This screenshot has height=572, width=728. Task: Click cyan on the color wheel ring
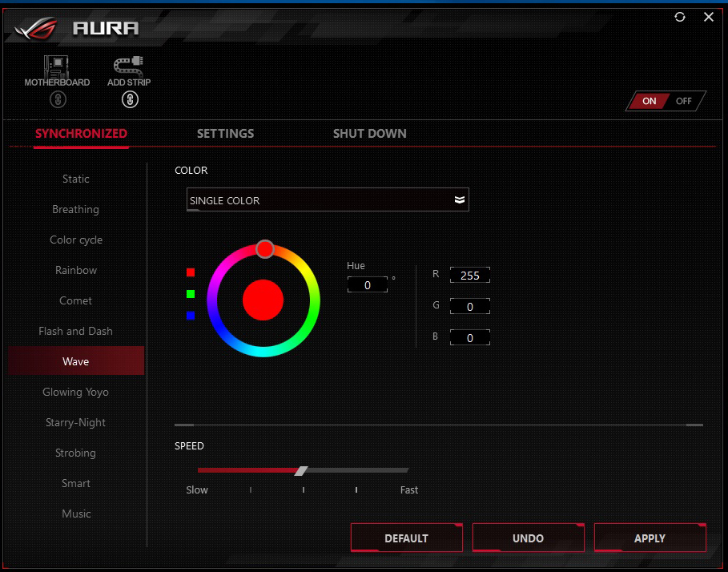tap(263, 352)
